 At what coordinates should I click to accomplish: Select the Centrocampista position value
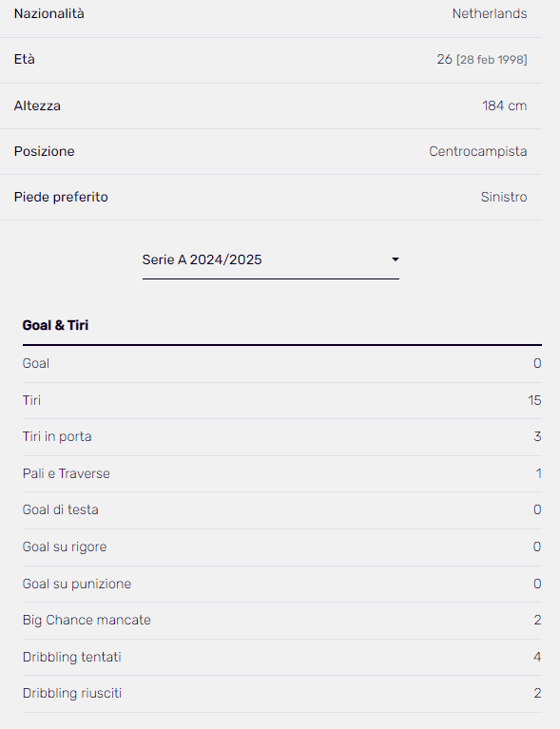(x=477, y=151)
